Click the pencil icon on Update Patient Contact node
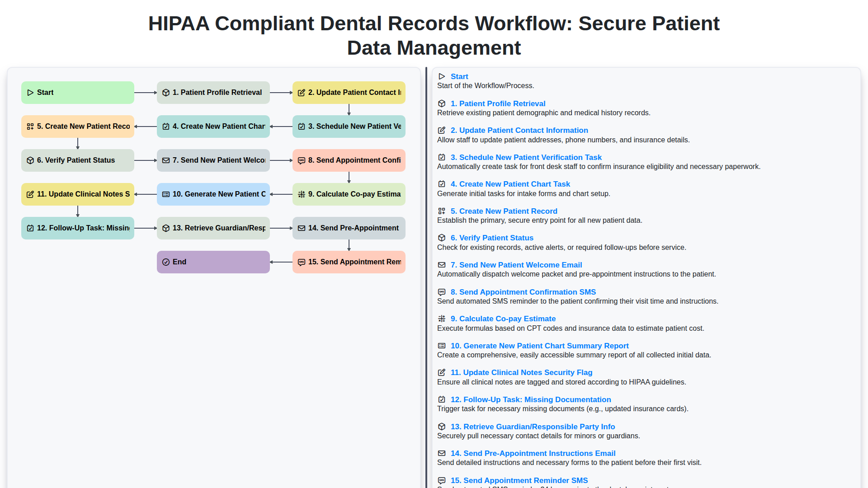Screen dimensions: 868x488 (302, 92)
